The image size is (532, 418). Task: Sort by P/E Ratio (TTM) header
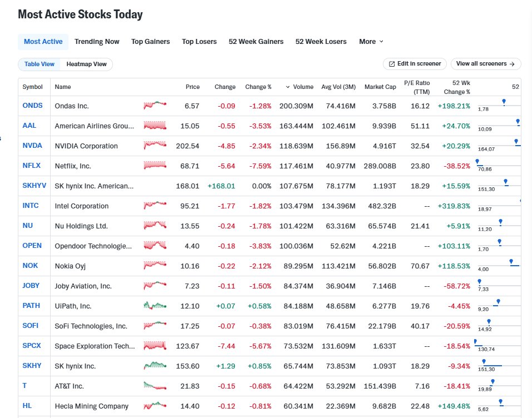coord(417,87)
